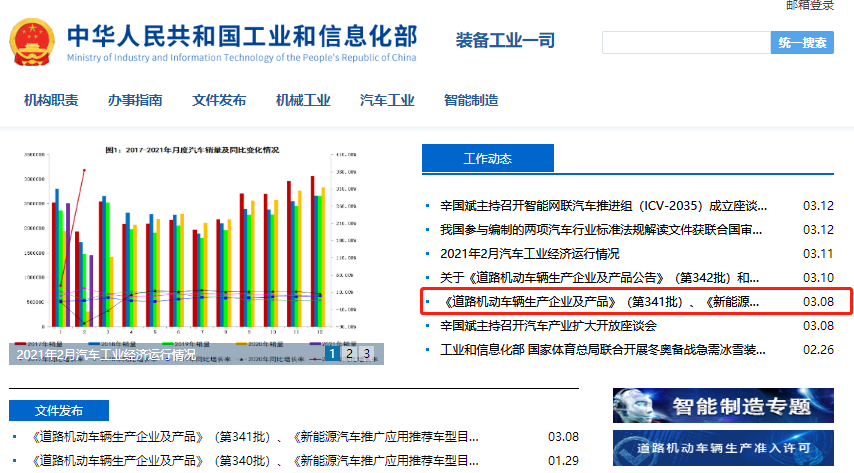Click the 装备工业一司 heading
Screen dimensions: 854x473
505,40
